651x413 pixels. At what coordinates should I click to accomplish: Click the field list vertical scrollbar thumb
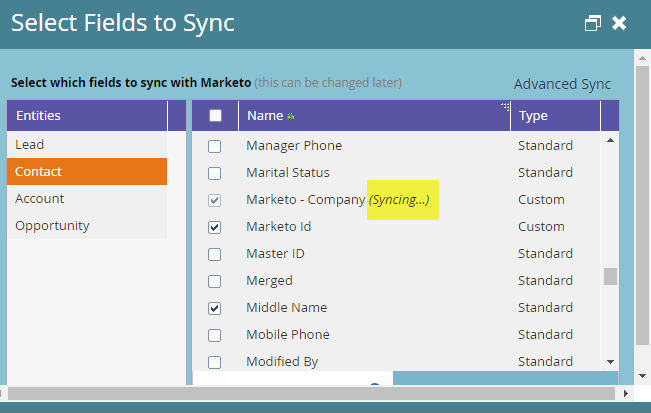(610, 276)
